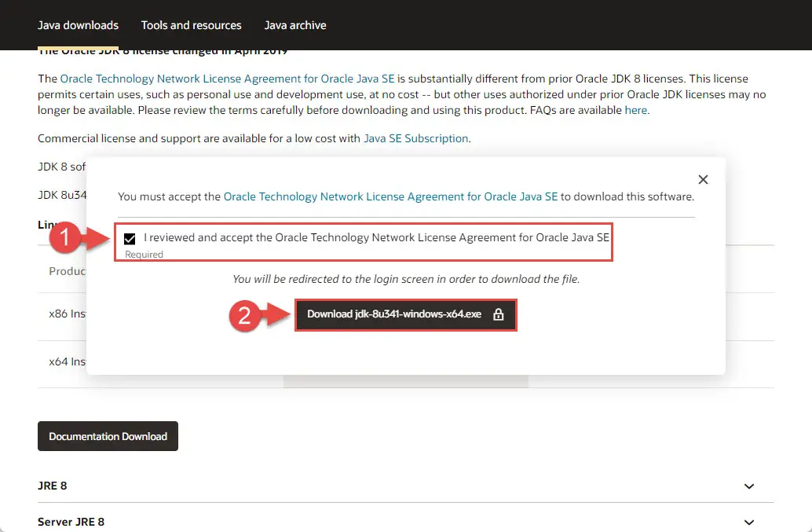Uncheck the license agreement acceptance checkbox
This screenshot has width=812, height=532.
click(130, 238)
